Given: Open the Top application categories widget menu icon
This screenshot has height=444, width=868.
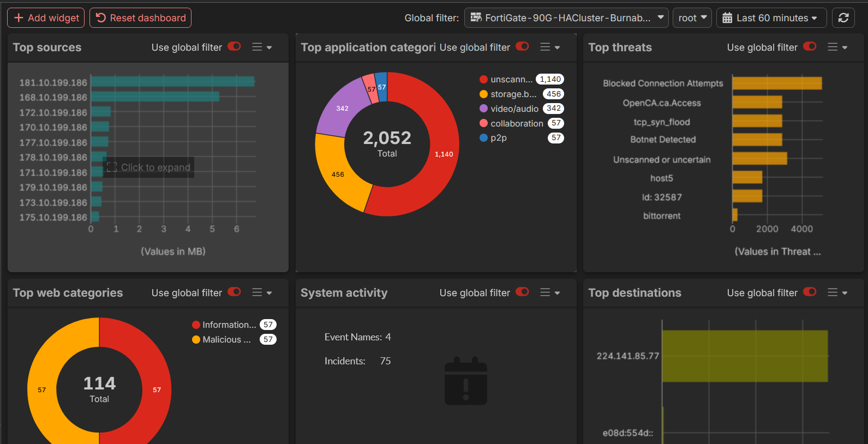Looking at the screenshot, I should pos(550,47).
